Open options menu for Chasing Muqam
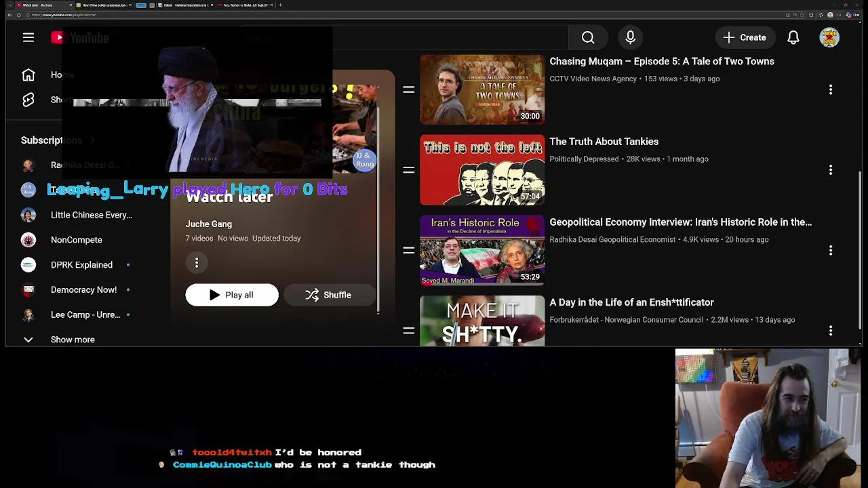 tap(831, 89)
